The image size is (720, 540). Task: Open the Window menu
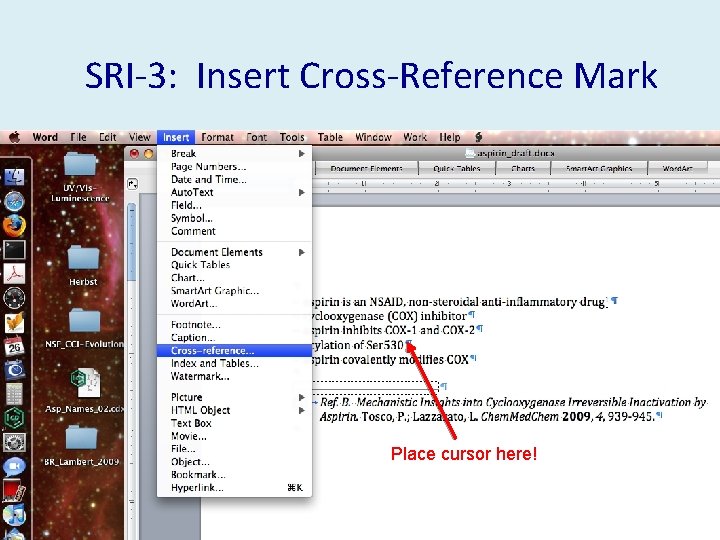(x=373, y=137)
